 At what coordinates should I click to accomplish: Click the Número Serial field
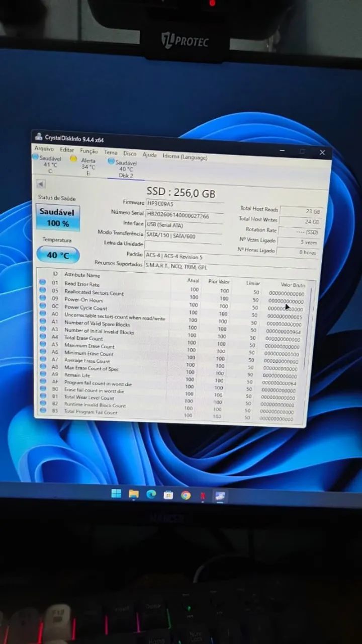tap(184, 214)
